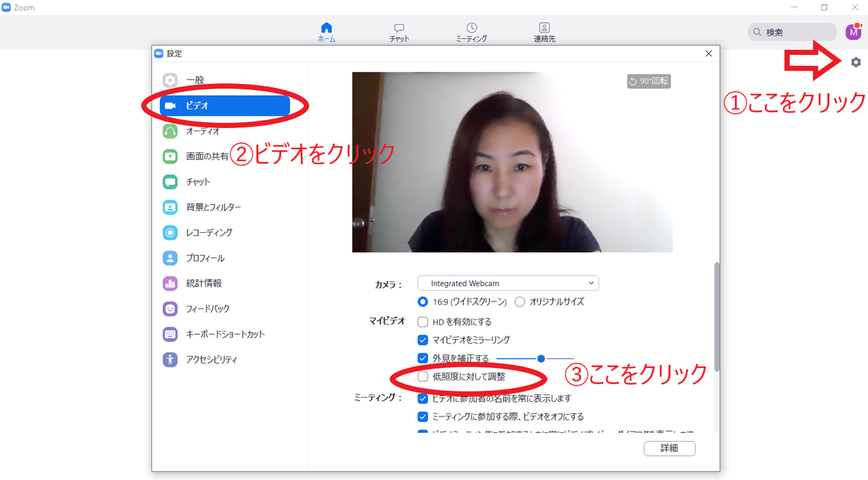Viewport: 868px width, 480px height.
Task: Enable the HD を有効にする checkbox
Action: coord(422,322)
